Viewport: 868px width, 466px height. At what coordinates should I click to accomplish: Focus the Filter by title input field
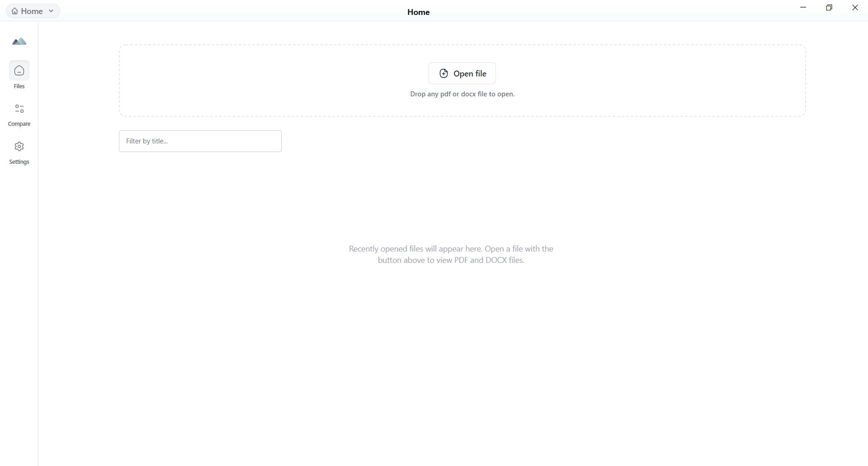pyautogui.click(x=200, y=141)
